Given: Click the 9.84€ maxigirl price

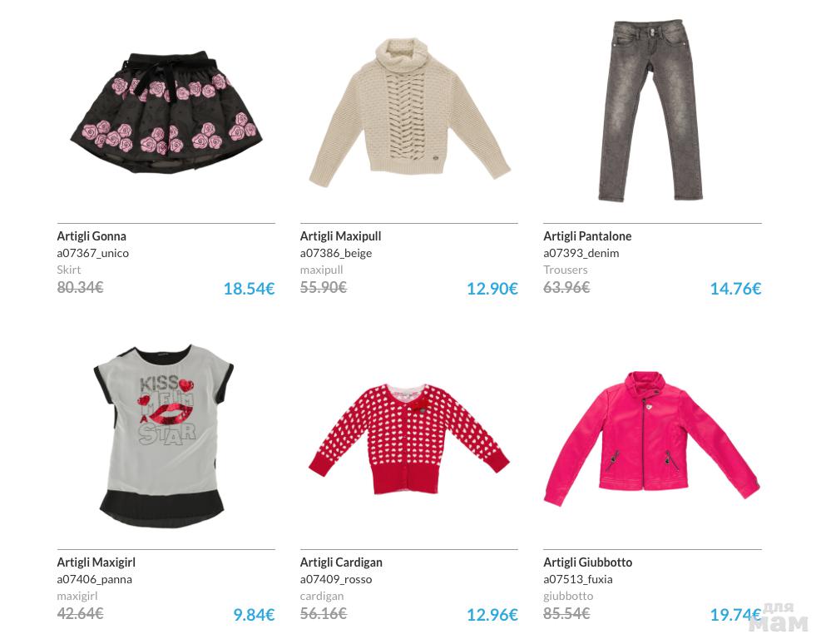Looking at the screenshot, I should click(254, 615).
